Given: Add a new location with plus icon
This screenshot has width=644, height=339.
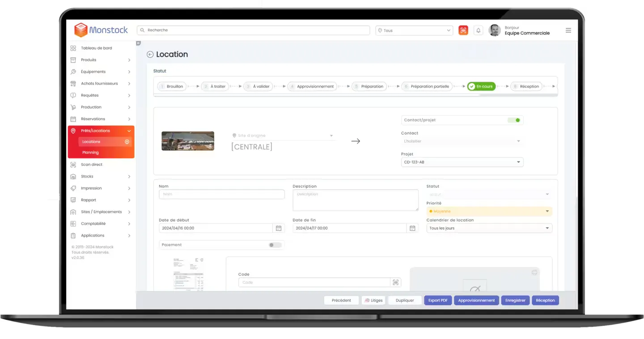Looking at the screenshot, I should click(127, 142).
